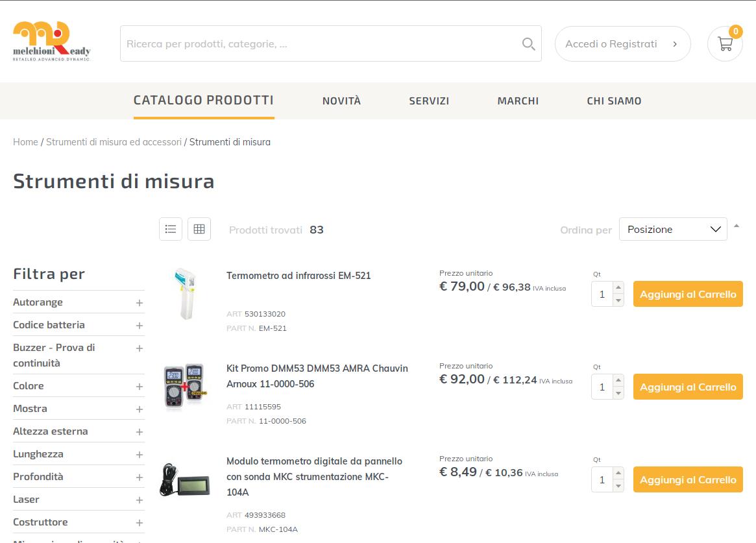Toggle sort direction arrow

point(737,226)
